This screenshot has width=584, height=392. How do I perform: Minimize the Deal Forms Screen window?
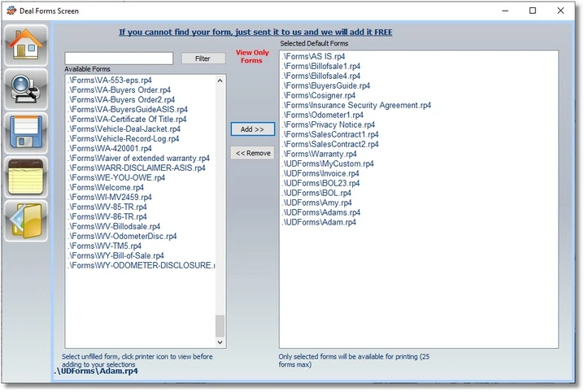[x=505, y=11]
